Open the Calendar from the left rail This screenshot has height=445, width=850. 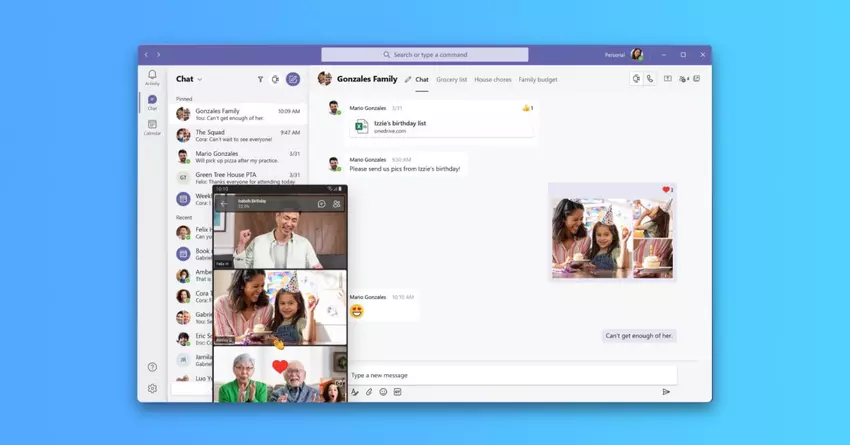[152, 126]
